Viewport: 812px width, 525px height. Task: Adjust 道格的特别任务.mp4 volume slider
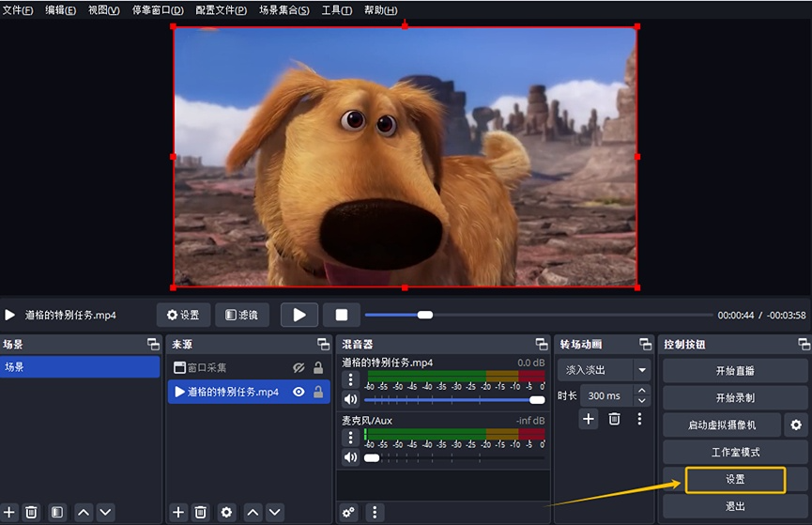[x=454, y=399]
